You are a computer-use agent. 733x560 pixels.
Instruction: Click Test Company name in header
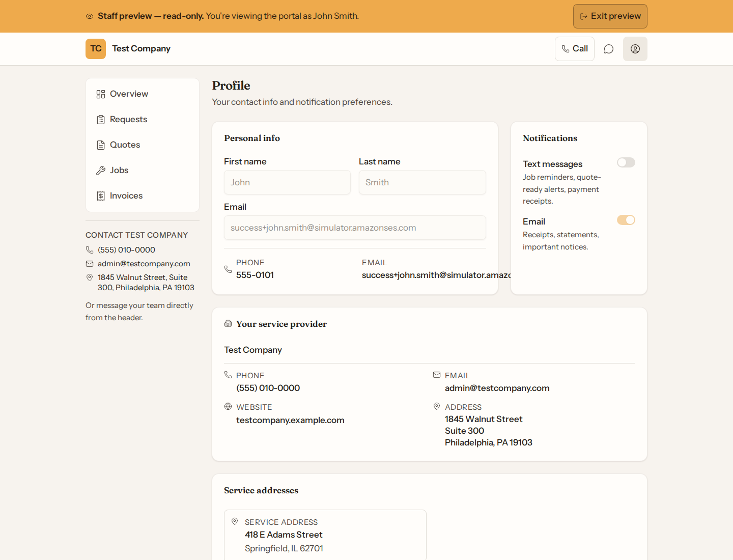point(142,49)
